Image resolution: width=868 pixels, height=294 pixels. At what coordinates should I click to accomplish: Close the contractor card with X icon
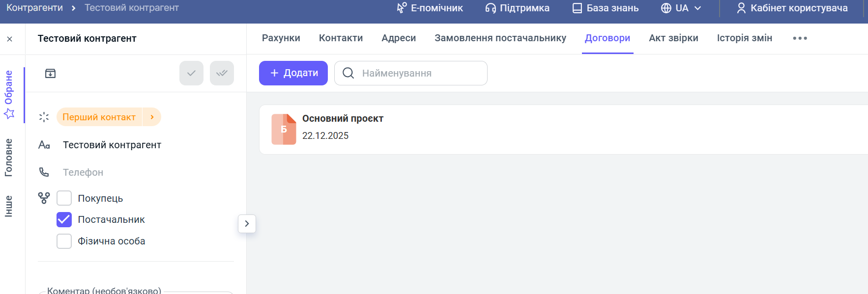tap(10, 39)
